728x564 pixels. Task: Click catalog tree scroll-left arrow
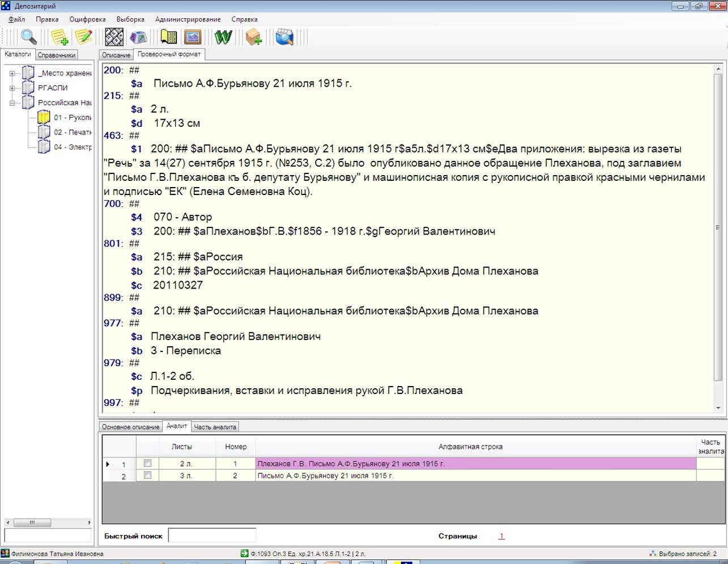click(x=8, y=523)
